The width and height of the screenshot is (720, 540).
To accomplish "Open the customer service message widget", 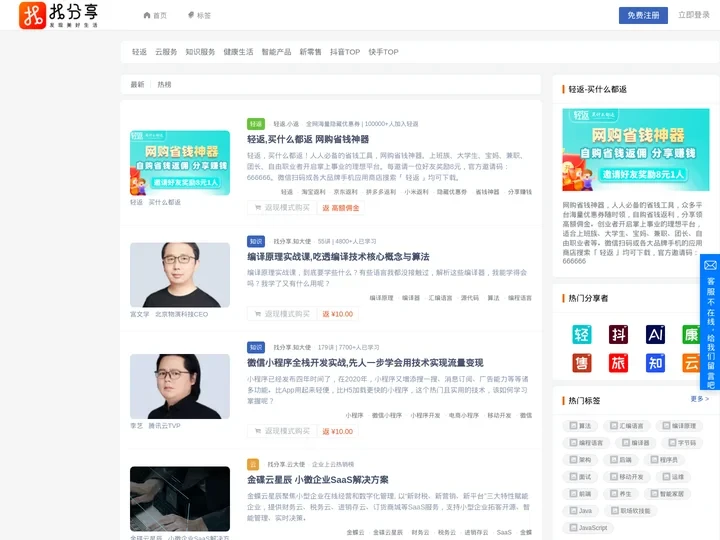I will (710, 322).
